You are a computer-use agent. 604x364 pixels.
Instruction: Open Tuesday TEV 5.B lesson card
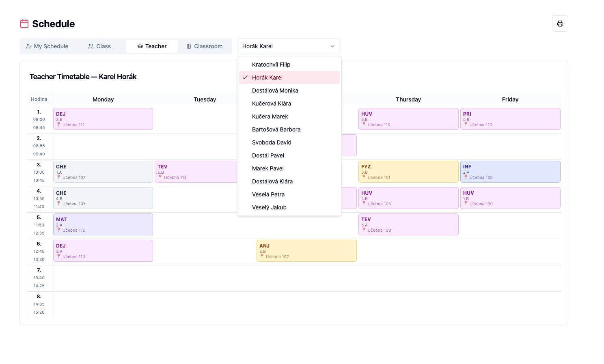tap(196, 172)
